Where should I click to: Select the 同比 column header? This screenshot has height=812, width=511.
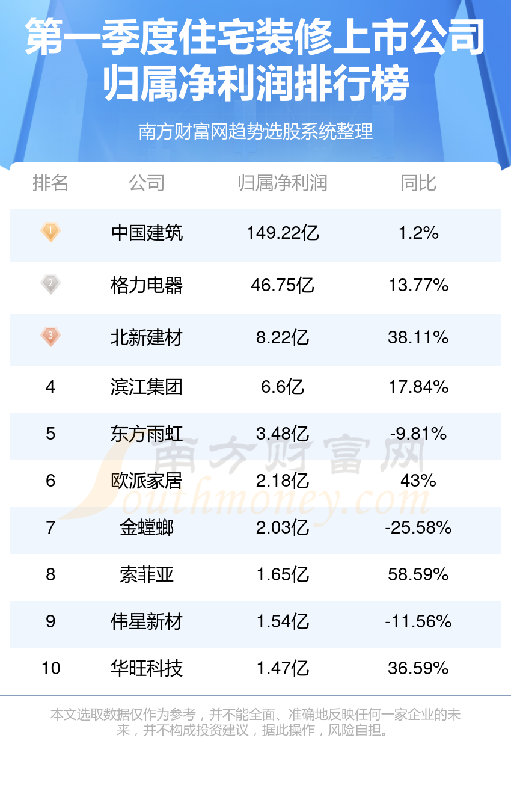click(x=418, y=183)
